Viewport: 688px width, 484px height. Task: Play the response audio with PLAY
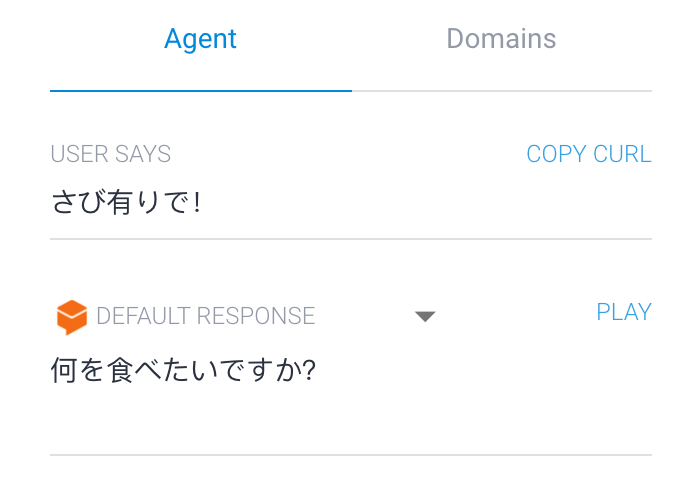point(624,312)
